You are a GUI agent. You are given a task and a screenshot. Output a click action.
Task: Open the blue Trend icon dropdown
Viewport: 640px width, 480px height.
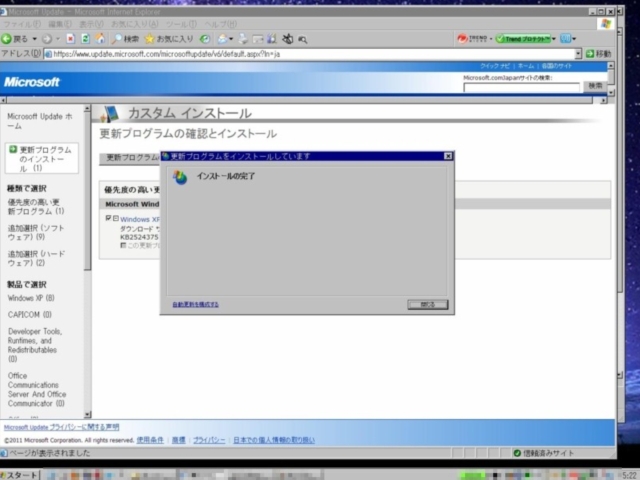tap(574, 39)
